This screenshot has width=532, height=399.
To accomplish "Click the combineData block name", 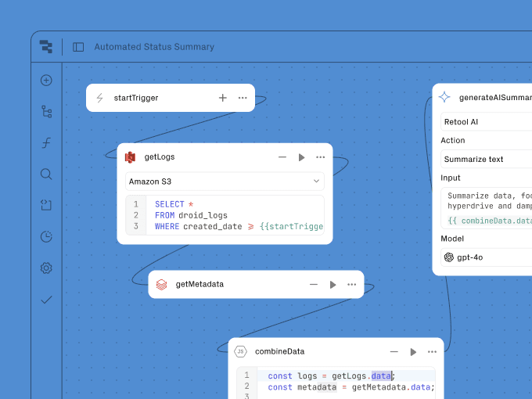I will pyautogui.click(x=279, y=351).
